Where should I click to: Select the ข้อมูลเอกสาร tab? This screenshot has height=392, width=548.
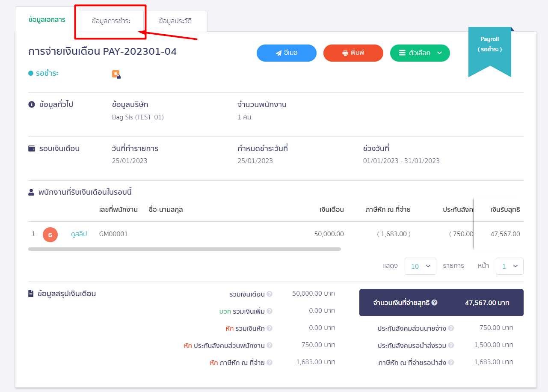tap(47, 20)
